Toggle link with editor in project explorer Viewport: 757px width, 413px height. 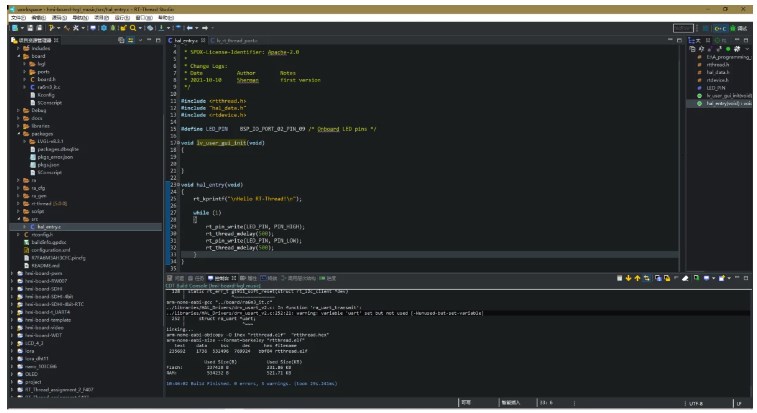pyautogui.click(x=130, y=40)
